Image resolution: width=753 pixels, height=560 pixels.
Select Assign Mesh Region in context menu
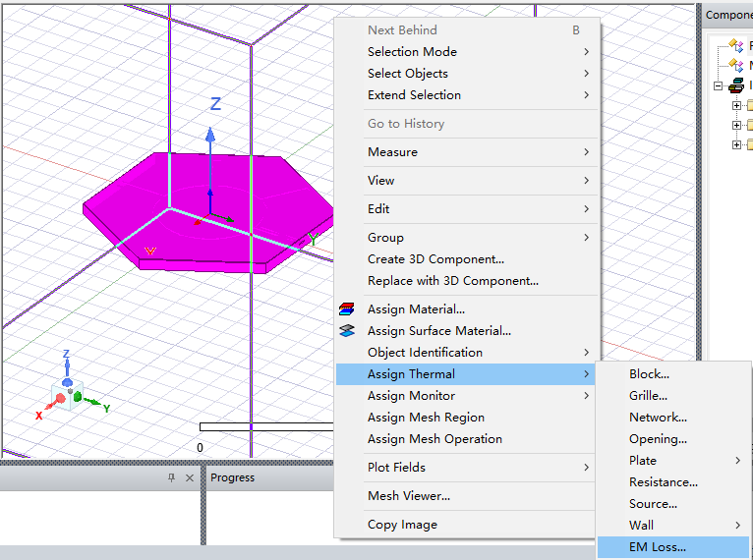426,418
